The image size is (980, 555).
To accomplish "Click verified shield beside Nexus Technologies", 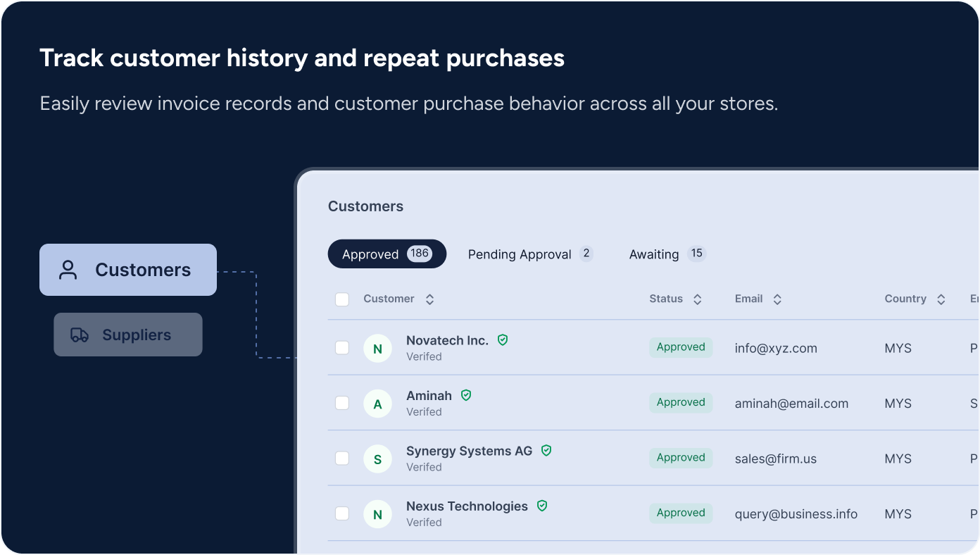I will coord(542,506).
